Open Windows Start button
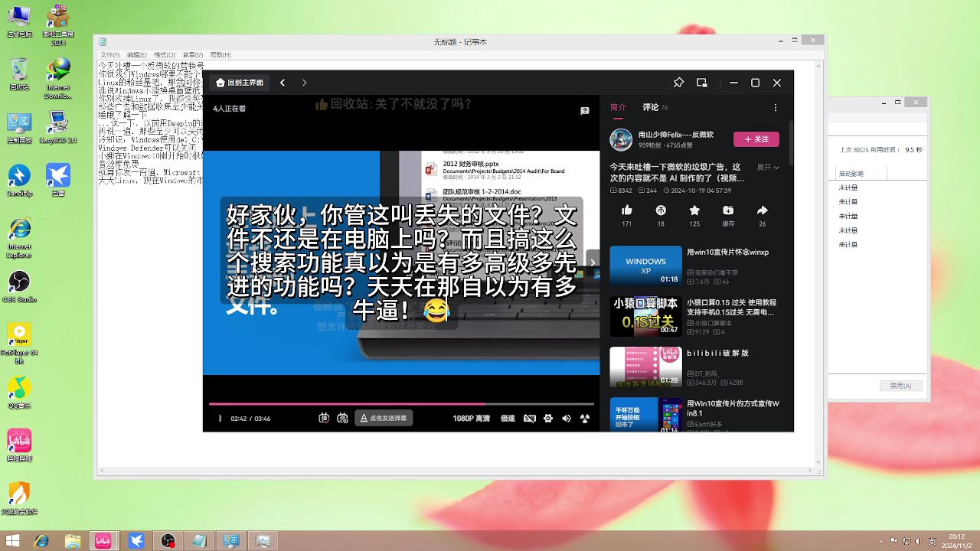980x551 pixels. pyautogui.click(x=14, y=541)
